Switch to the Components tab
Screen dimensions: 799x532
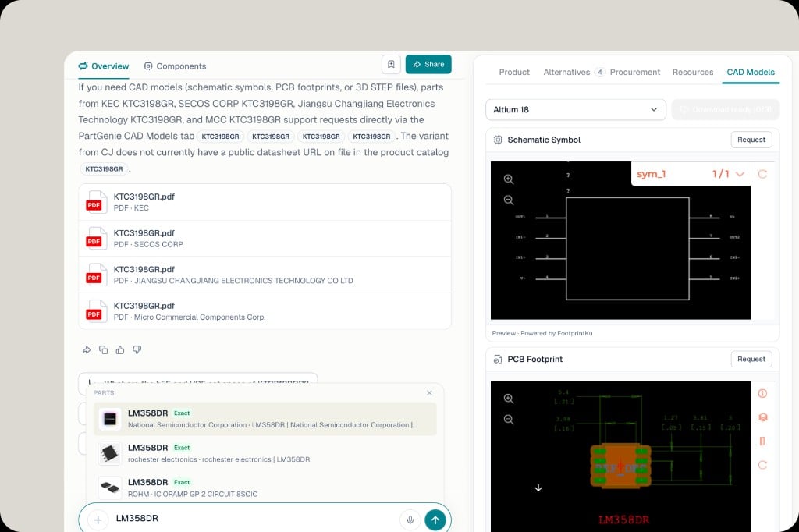(175, 66)
